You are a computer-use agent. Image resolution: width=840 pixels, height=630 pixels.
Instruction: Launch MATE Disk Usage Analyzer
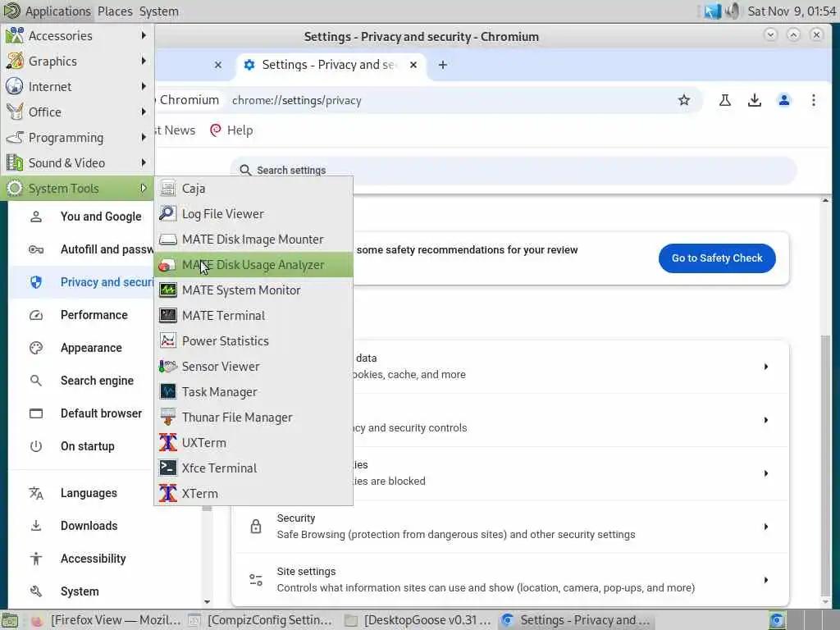tap(253, 265)
